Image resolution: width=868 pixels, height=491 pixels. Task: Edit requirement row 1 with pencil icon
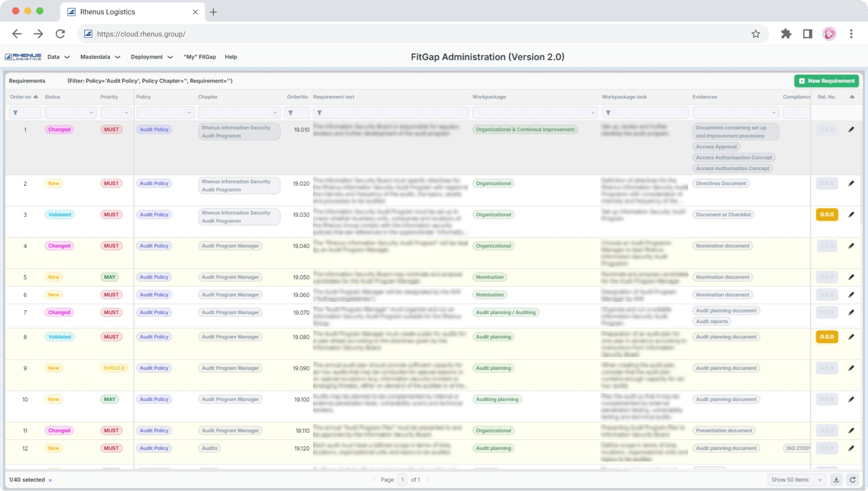(851, 129)
